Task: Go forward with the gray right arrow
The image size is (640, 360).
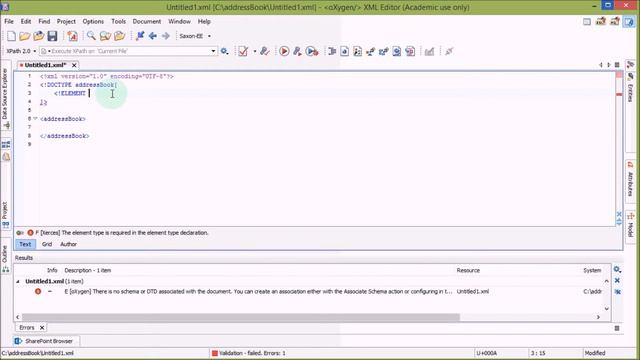Action: coord(165,36)
